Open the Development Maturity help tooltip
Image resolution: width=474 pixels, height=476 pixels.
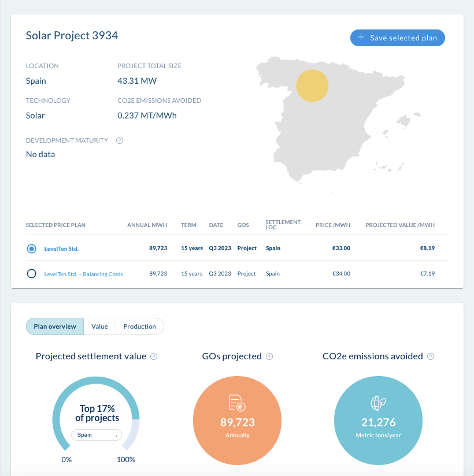point(119,140)
